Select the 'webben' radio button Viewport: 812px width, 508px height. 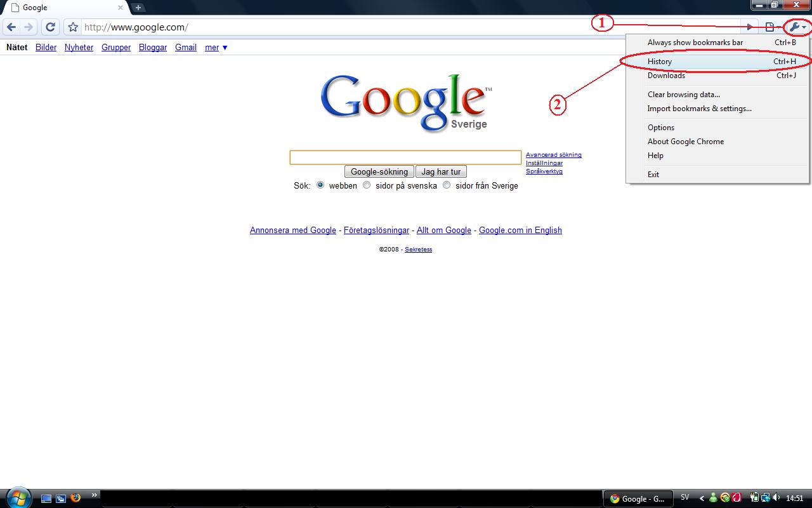click(x=320, y=185)
